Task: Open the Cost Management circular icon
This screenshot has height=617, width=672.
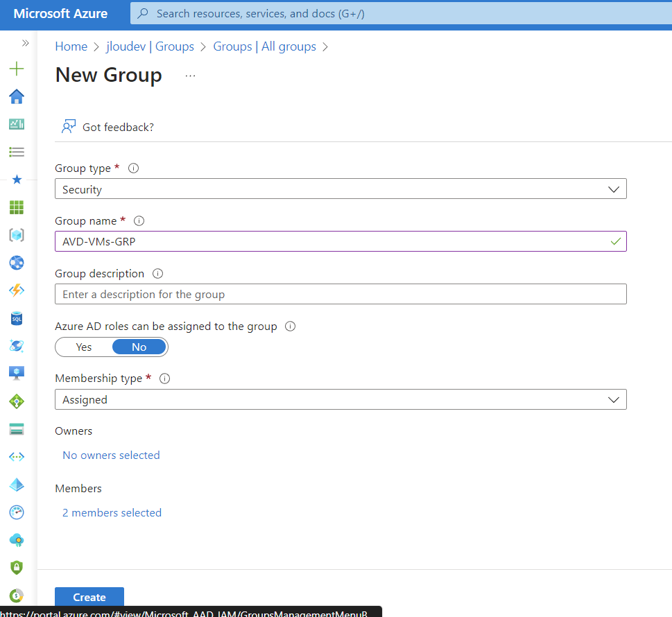Action: pos(16,596)
